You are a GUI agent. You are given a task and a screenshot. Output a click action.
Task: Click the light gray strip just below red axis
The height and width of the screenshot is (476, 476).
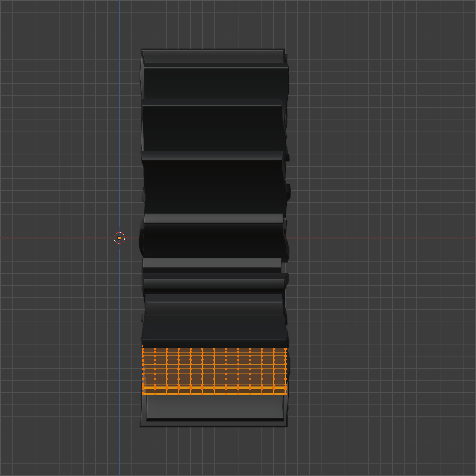point(212,263)
